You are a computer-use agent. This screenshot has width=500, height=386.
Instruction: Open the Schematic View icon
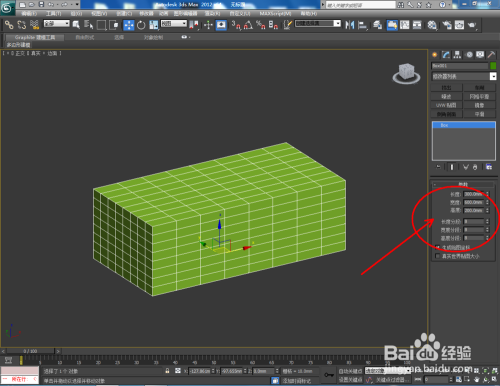click(x=417, y=25)
